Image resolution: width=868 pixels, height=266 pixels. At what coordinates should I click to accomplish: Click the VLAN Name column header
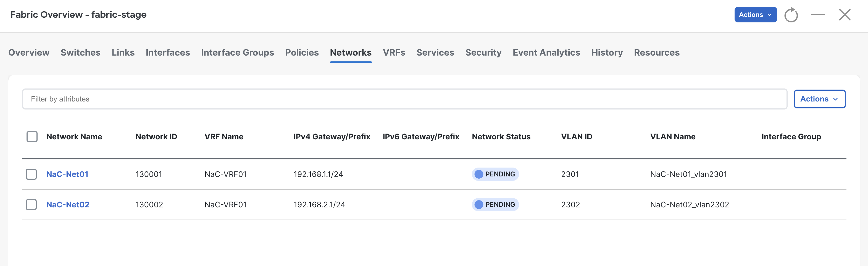[673, 137]
